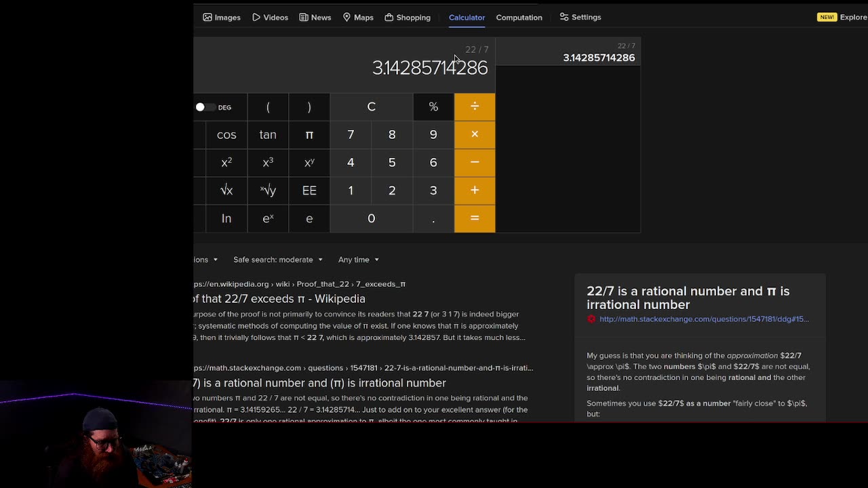Click the calculator history entry 22 / 7
This screenshot has height=488, width=868.
tap(598, 53)
